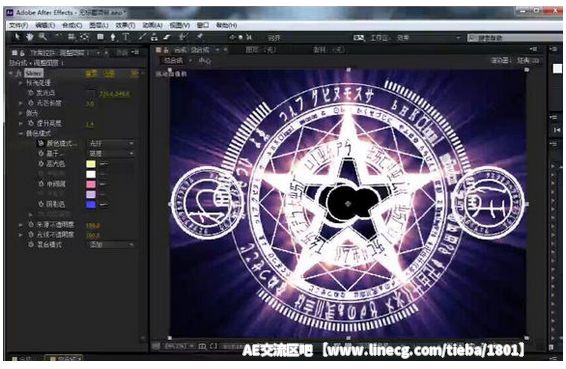Select the Horizontal Type tool
The width and height of the screenshot is (566, 369).
[125, 37]
